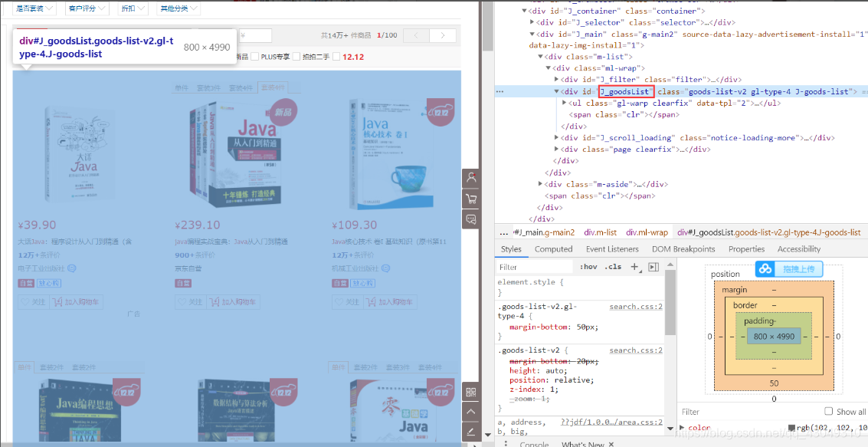Click 关注 under the ¥109.30 book
Image resolution: width=868 pixels, height=447 pixels.
pos(347,302)
